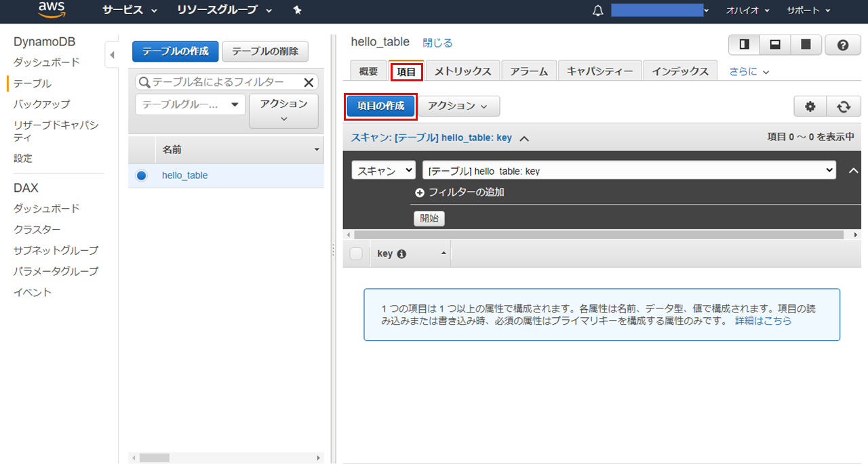Click the table list horizontal scrollbar thumb
868x465 pixels.
point(155,458)
